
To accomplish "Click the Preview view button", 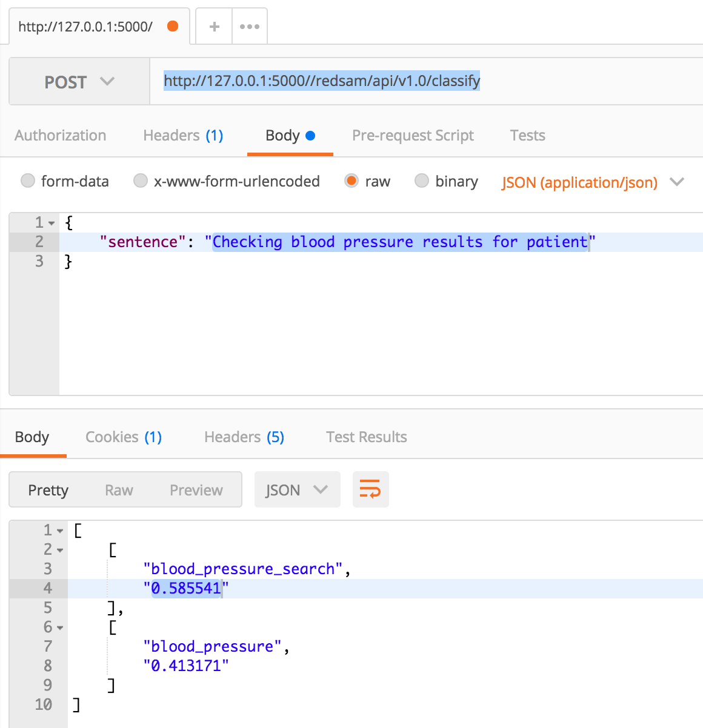I will click(x=196, y=489).
